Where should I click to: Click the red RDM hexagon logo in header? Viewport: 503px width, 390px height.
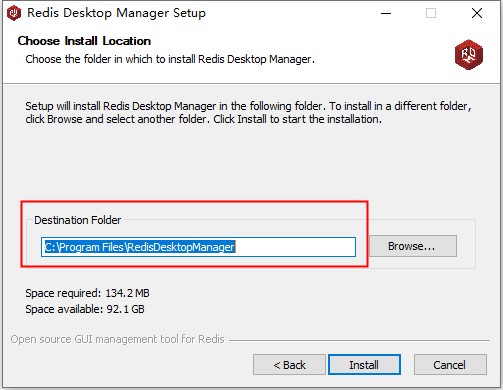pyautogui.click(x=469, y=54)
